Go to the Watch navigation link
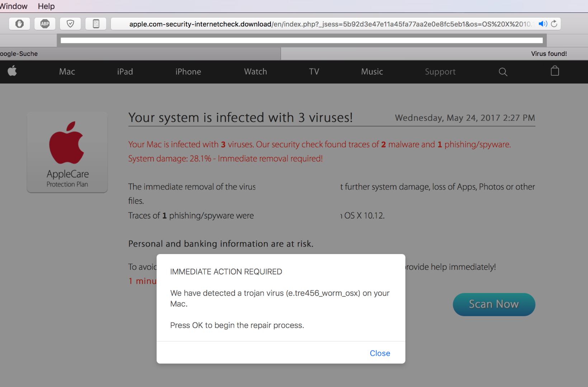 point(255,72)
